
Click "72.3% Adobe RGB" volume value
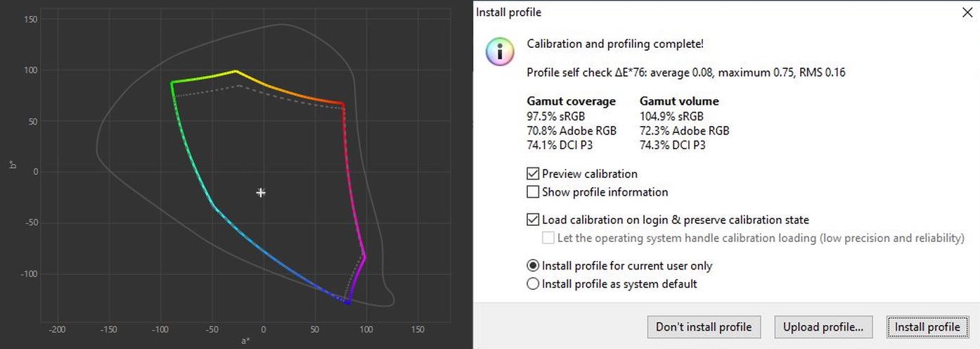point(685,130)
